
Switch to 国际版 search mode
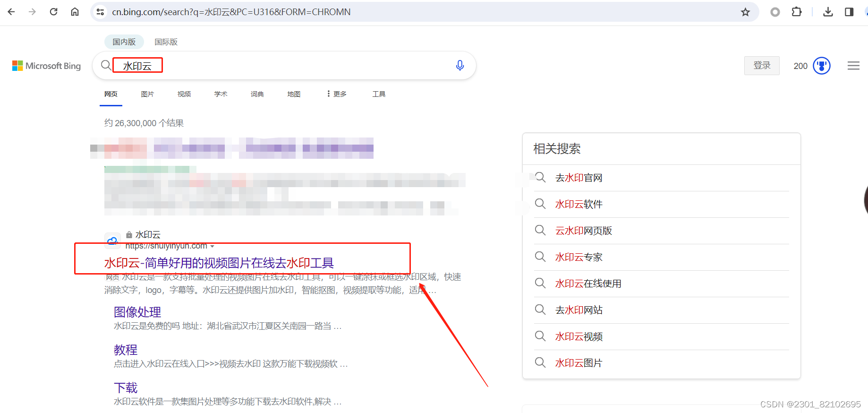[166, 42]
